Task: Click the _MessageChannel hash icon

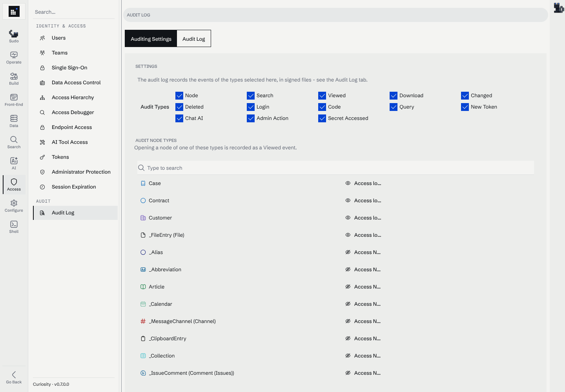Action: pyautogui.click(x=143, y=321)
